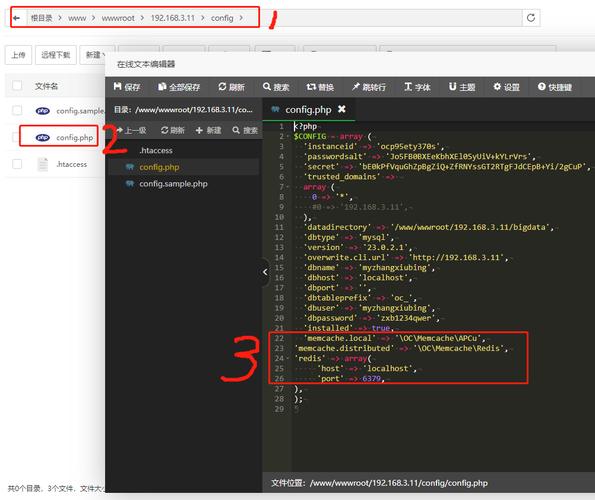Click Save icon in editor toolbar
The width and height of the screenshot is (595, 500).
(126, 87)
